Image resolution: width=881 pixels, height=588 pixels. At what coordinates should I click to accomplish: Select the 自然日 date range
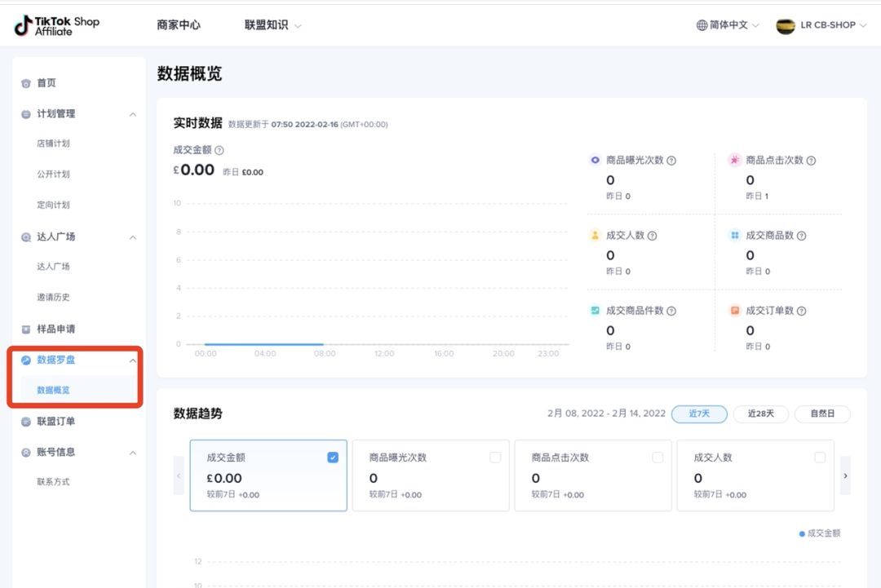[822, 414]
